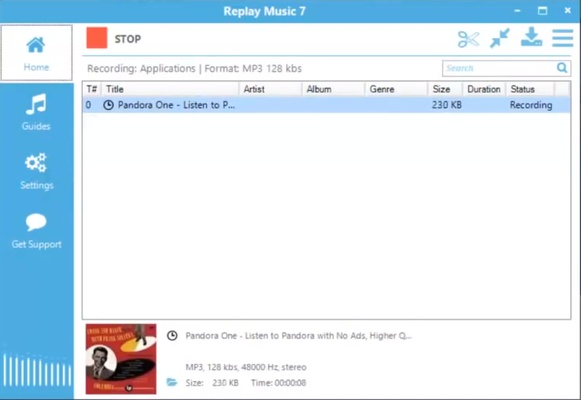Stop recording with the red STOP button

click(97, 38)
